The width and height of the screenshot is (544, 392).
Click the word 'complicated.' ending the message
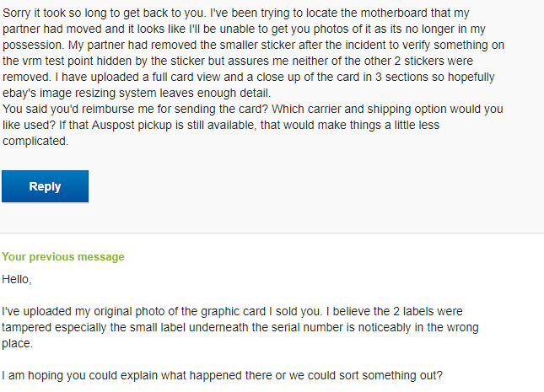[x=35, y=141]
